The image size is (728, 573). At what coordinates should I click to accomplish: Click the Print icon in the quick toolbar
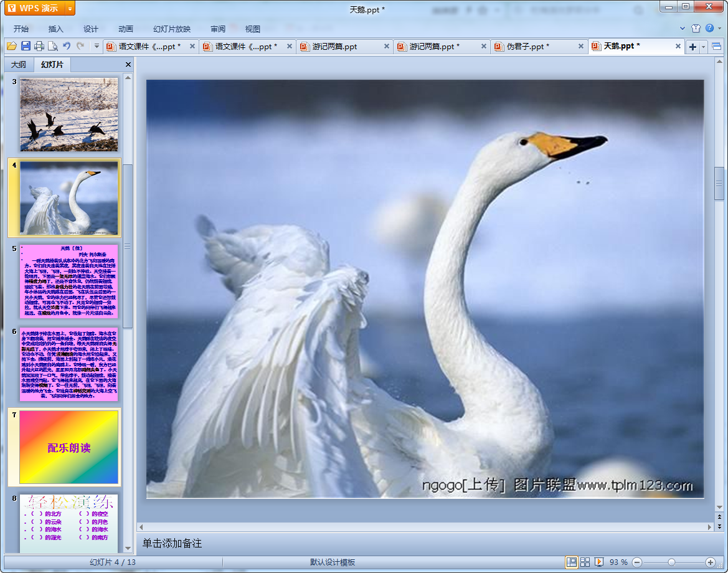39,46
